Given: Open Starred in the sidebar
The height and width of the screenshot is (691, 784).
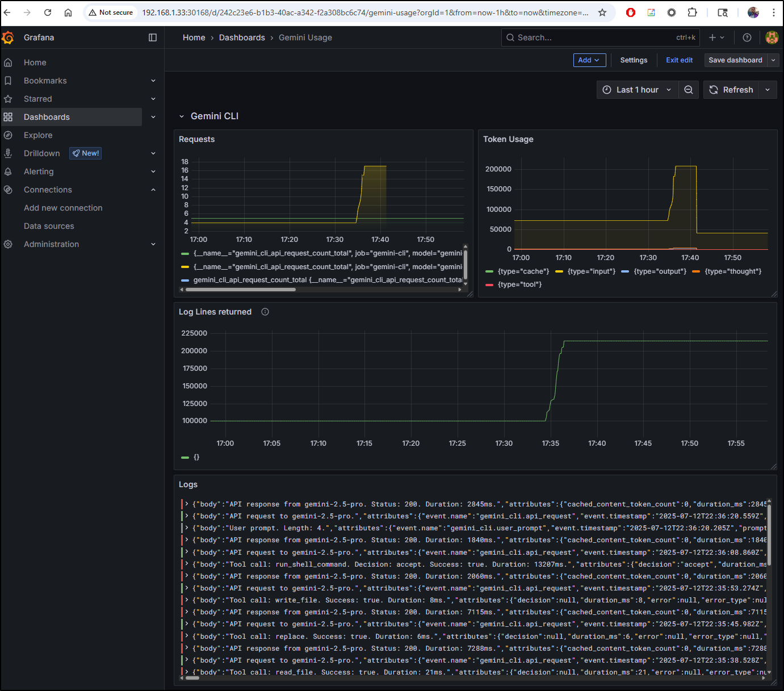Looking at the screenshot, I should pos(38,99).
